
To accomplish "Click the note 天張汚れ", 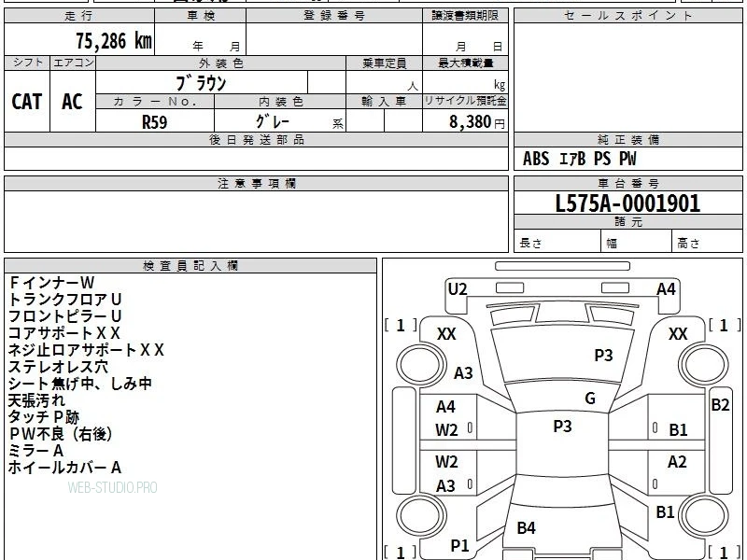I will click(x=36, y=400).
